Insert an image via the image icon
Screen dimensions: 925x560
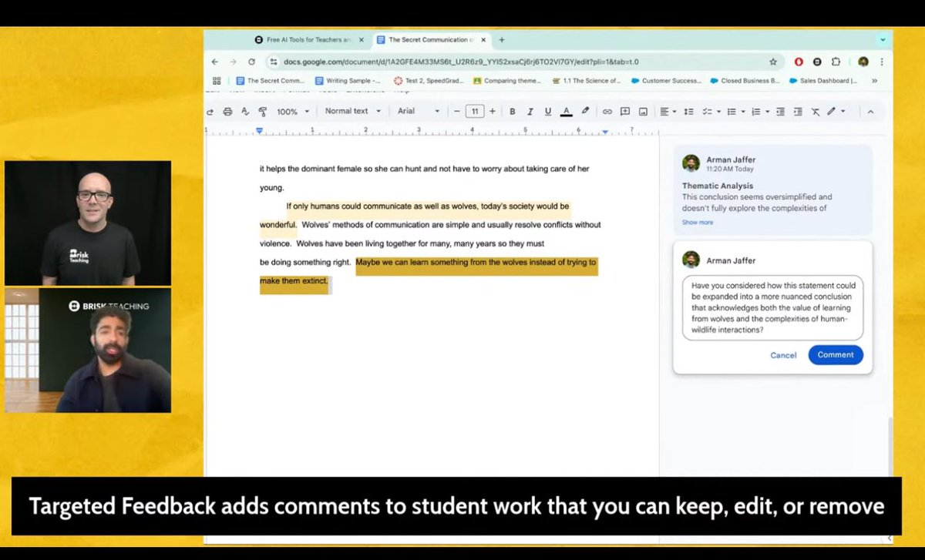(644, 111)
